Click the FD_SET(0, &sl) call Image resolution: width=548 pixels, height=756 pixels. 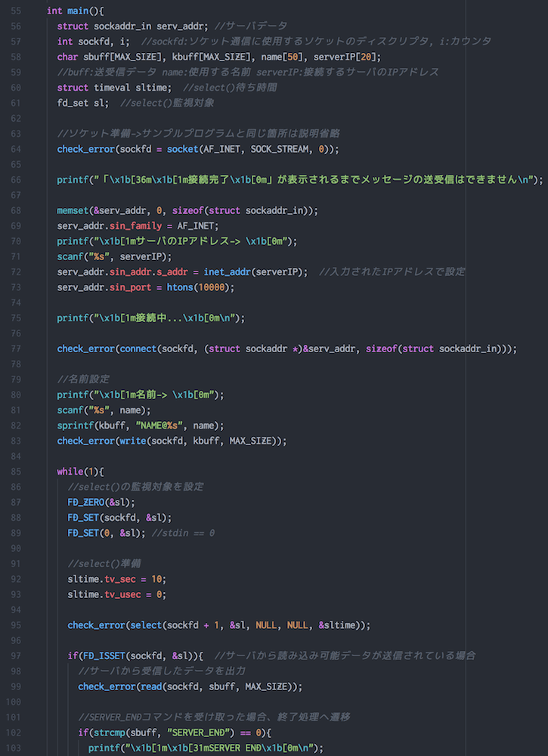point(107,533)
